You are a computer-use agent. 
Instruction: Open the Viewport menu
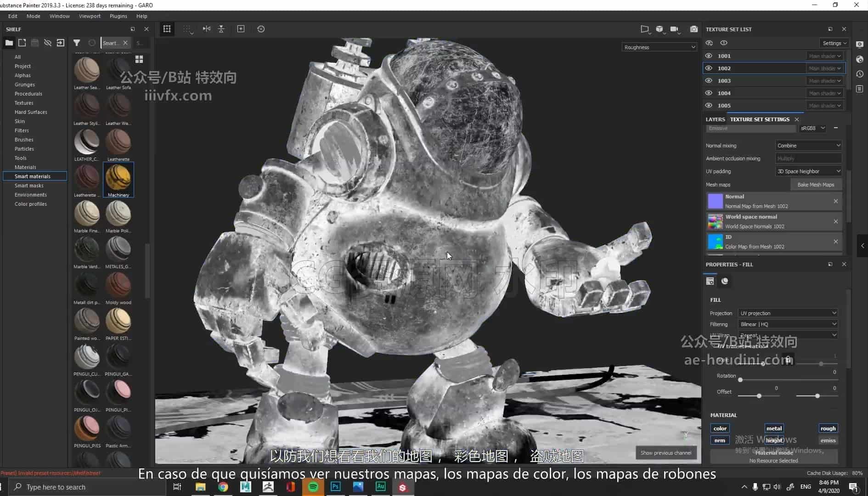click(x=90, y=16)
